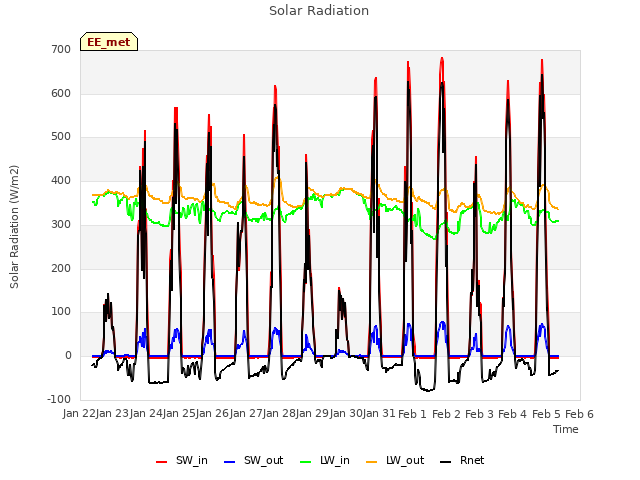The image size is (640, 480).
Task: Click the Feb 1 x-axis date label
Action: (412, 414)
